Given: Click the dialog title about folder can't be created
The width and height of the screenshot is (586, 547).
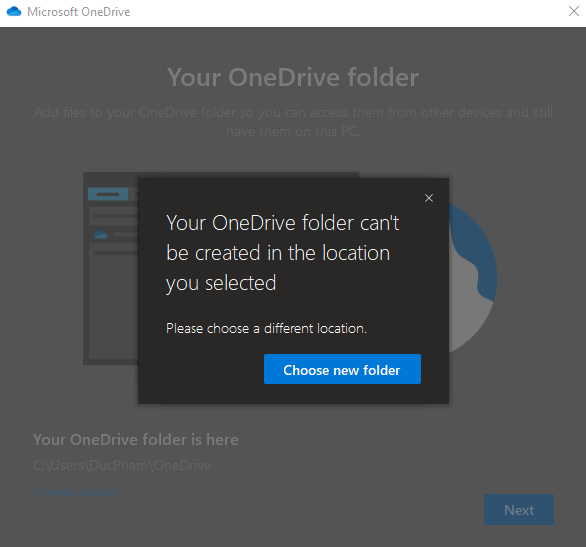Looking at the screenshot, I should click(283, 253).
